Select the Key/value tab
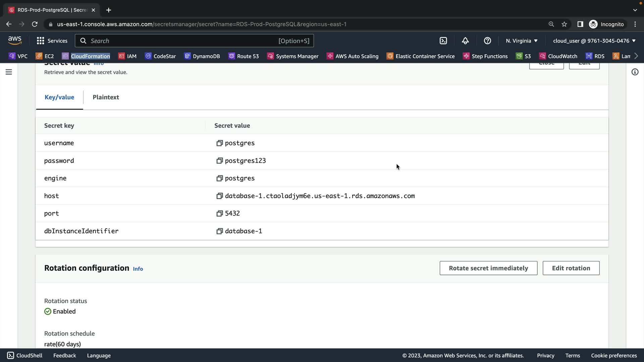The image size is (644, 362). (x=59, y=97)
